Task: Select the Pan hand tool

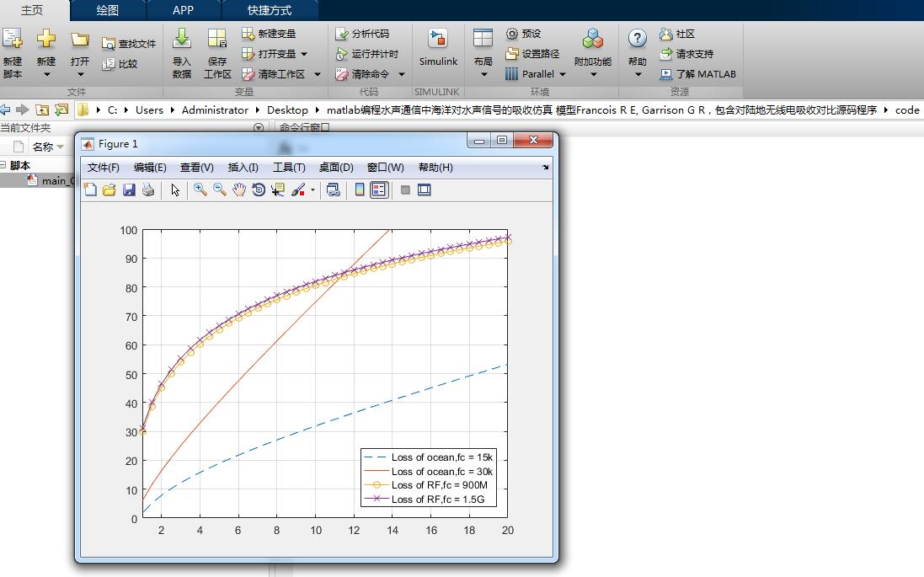Action: (238, 190)
